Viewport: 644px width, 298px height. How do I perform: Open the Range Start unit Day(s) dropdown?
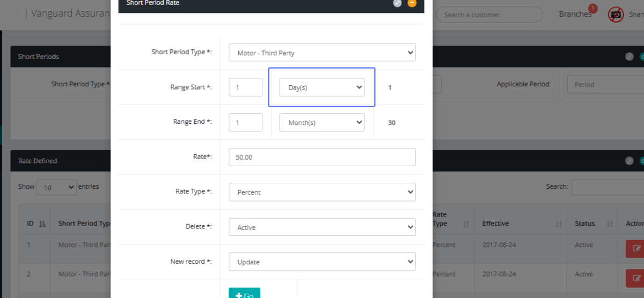pos(322,87)
